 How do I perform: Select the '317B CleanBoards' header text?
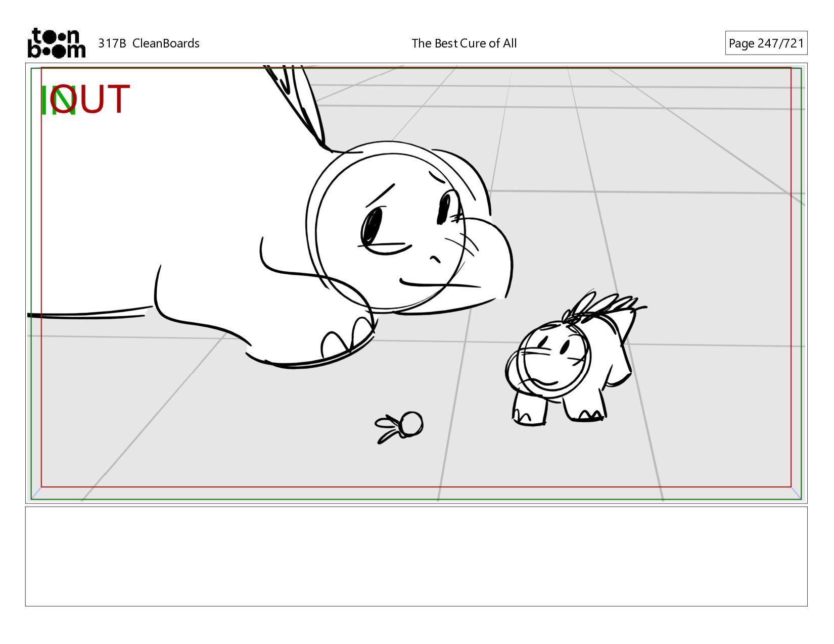[149, 43]
